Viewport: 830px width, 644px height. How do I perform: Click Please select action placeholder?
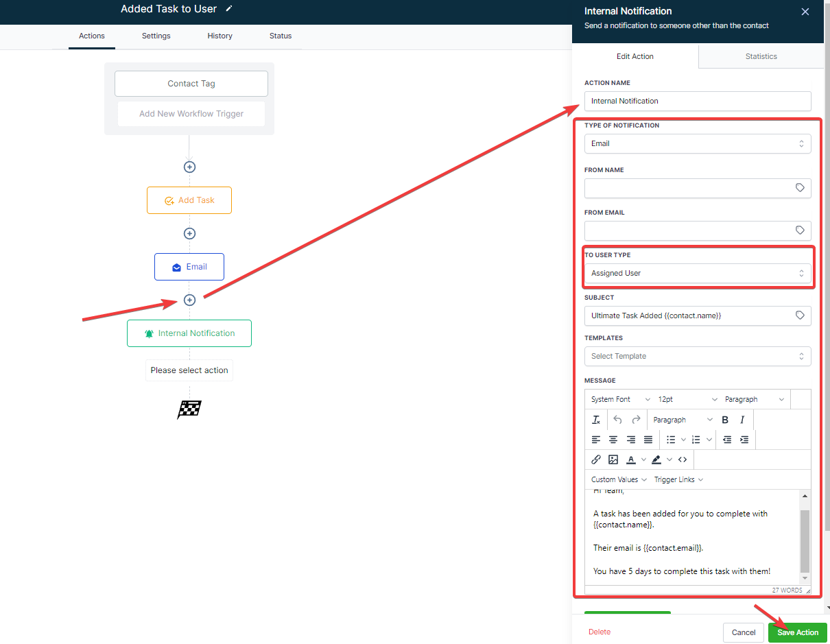pyautogui.click(x=189, y=370)
